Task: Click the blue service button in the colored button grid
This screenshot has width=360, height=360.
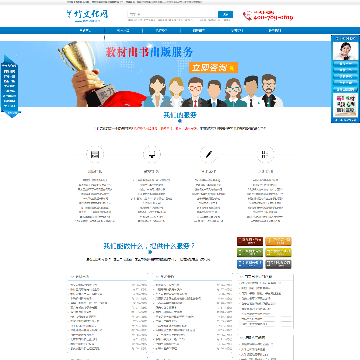Action: 250,264
